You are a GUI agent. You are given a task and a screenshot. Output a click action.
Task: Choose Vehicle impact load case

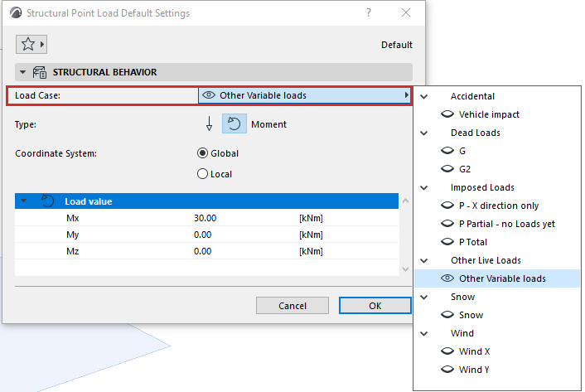[x=489, y=114]
